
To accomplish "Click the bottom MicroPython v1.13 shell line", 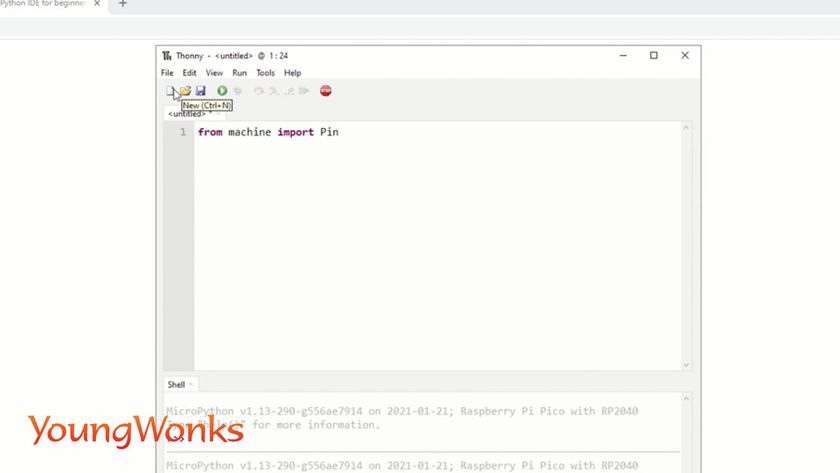I will coord(402,466).
